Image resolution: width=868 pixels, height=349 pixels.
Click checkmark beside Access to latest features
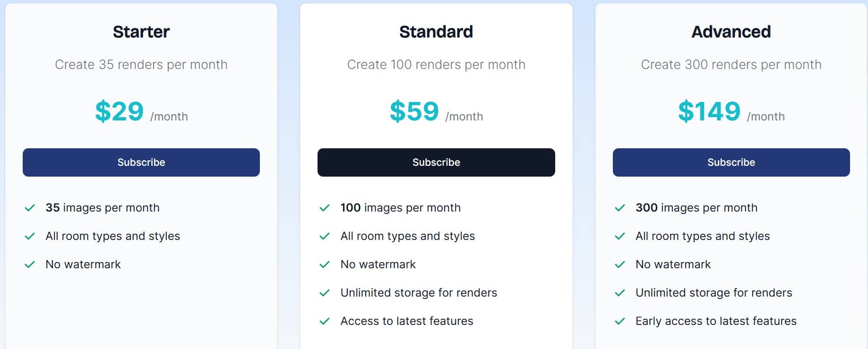pos(325,321)
